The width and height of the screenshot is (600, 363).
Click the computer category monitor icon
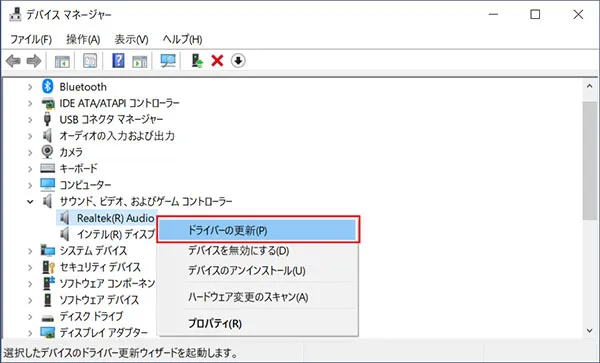(x=47, y=185)
